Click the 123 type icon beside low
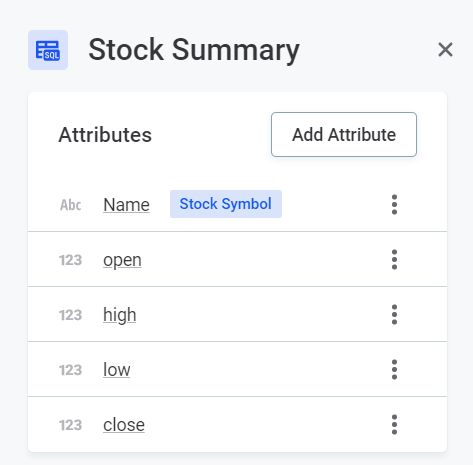 coord(70,370)
